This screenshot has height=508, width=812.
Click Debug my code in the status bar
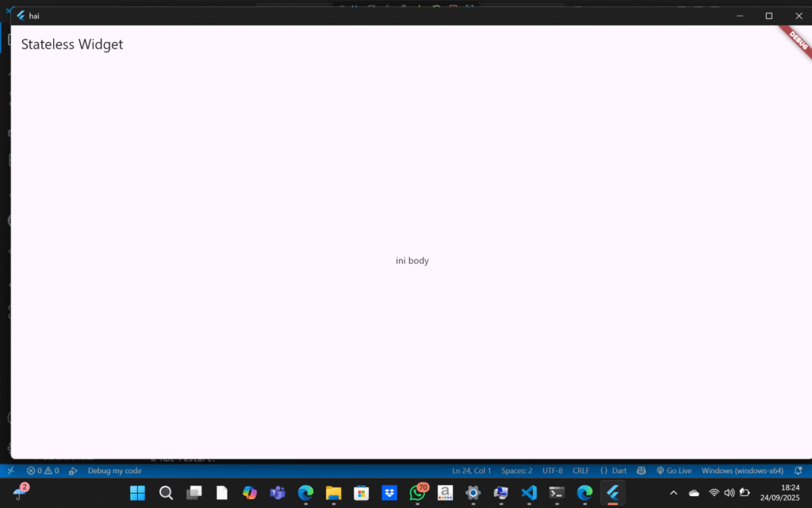pyautogui.click(x=114, y=471)
